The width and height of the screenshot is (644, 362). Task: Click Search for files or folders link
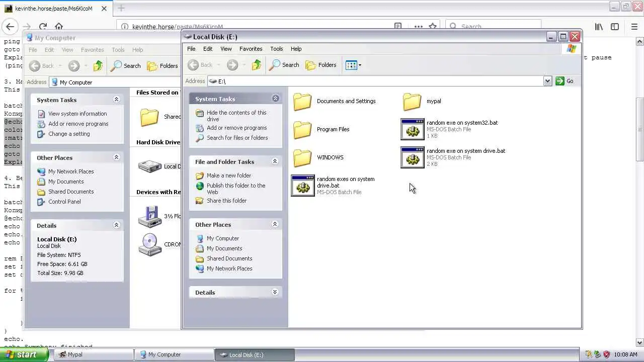pyautogui.click(x=237, y=138)
